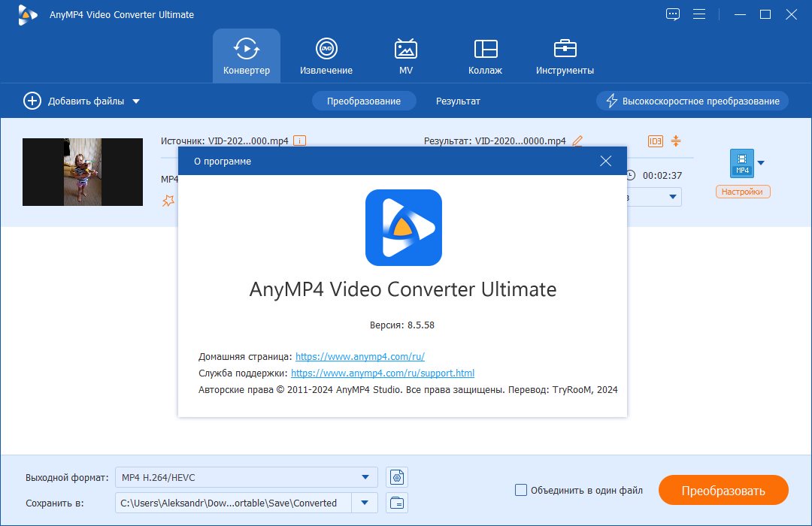
Task: Edit ID3 metadata icon
Action: [656, 141]
